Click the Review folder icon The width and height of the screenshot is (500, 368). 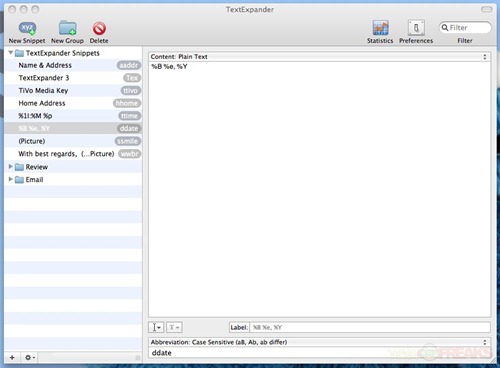coord(19,167)
